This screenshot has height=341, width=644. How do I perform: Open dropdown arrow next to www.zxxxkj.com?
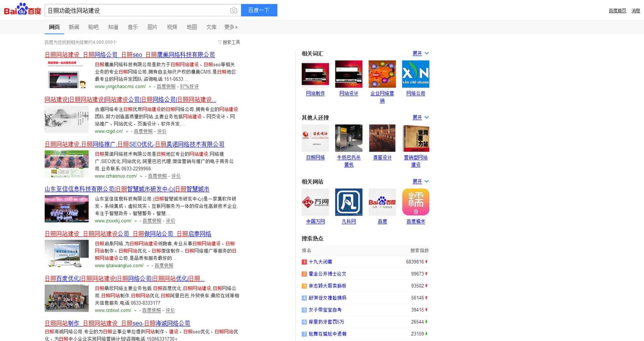pyautogui.click(x=136, y=221)
